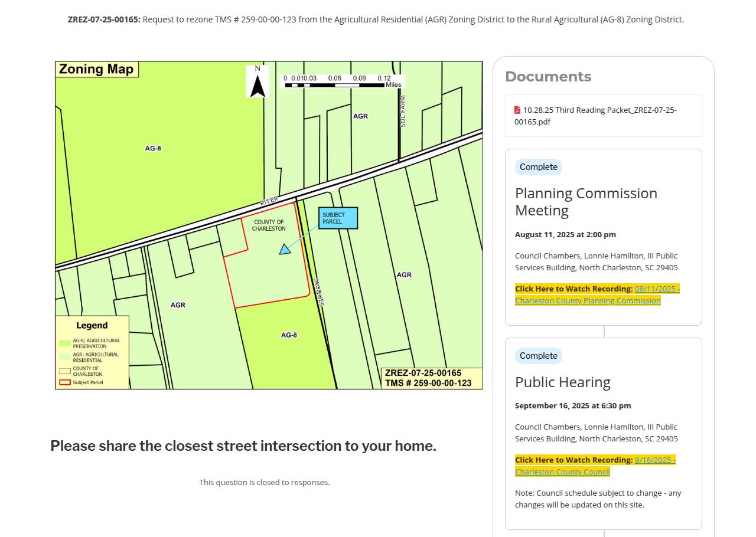Open the 08/11/2025 Planning Commission recording link
Screen dimensions: 756x537
tap(597, 294)
